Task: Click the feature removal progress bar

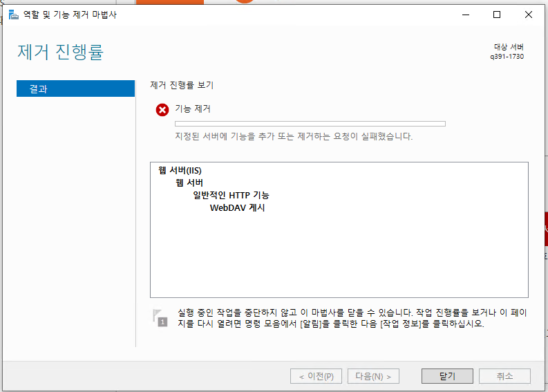Action: point(310,124)
